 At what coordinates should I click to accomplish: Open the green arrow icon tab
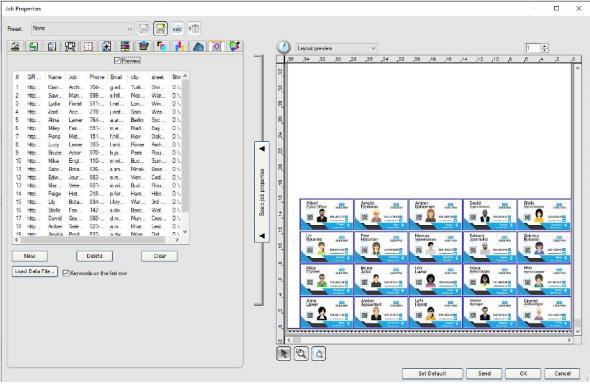34,47
